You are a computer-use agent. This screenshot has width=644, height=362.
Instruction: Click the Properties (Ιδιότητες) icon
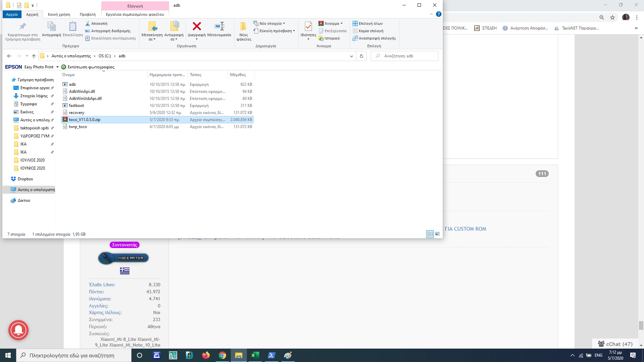coord(308,26)
